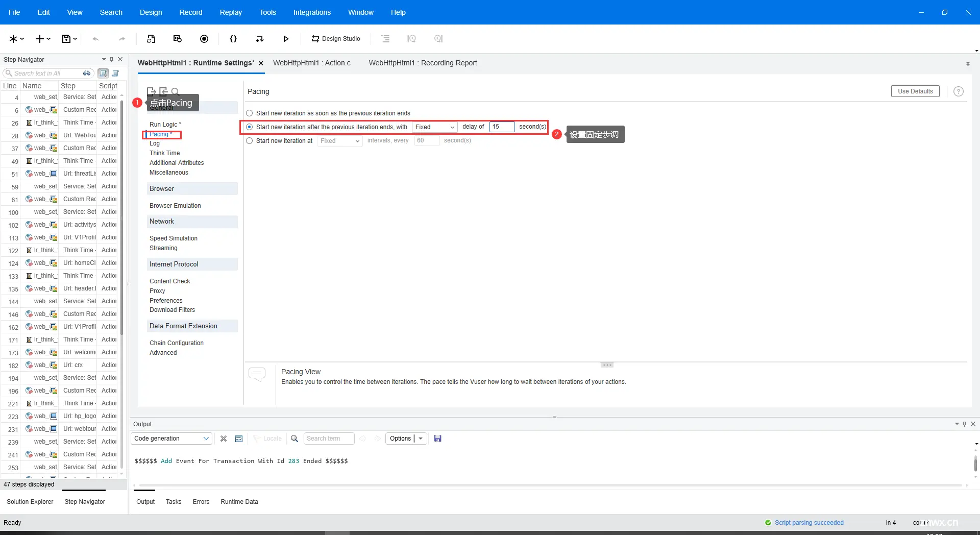Click the curly braces parameters icon

(233, 39)
